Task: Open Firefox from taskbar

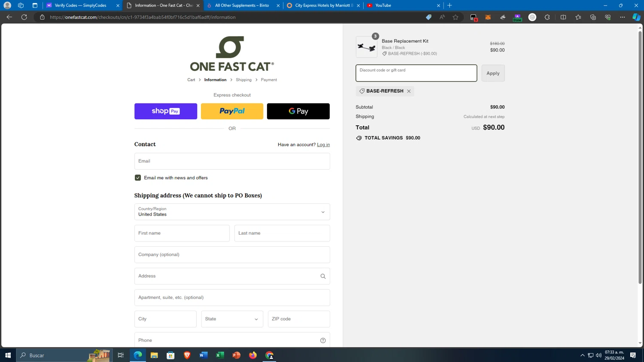Action: [253, 355]
